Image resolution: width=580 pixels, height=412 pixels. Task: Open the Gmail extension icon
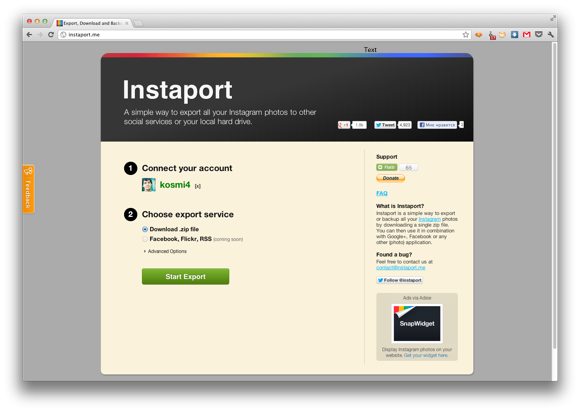[526, 35]
